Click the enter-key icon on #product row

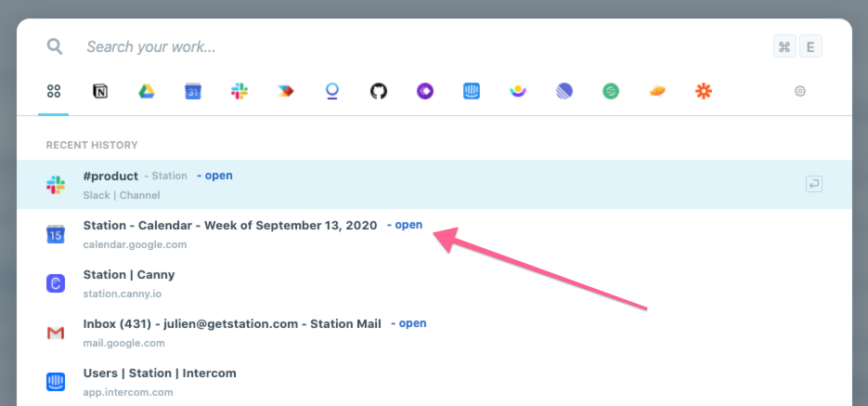click(x=814, y=185)
